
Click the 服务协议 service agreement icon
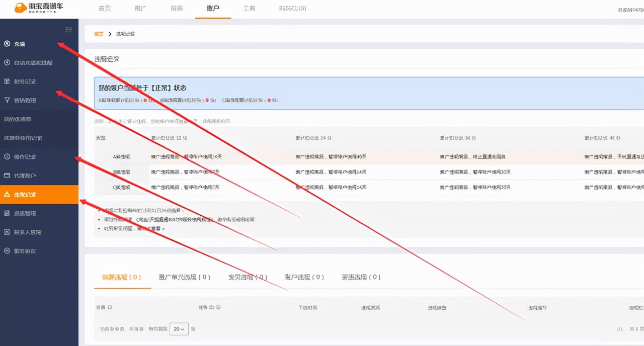click(7, 251)
